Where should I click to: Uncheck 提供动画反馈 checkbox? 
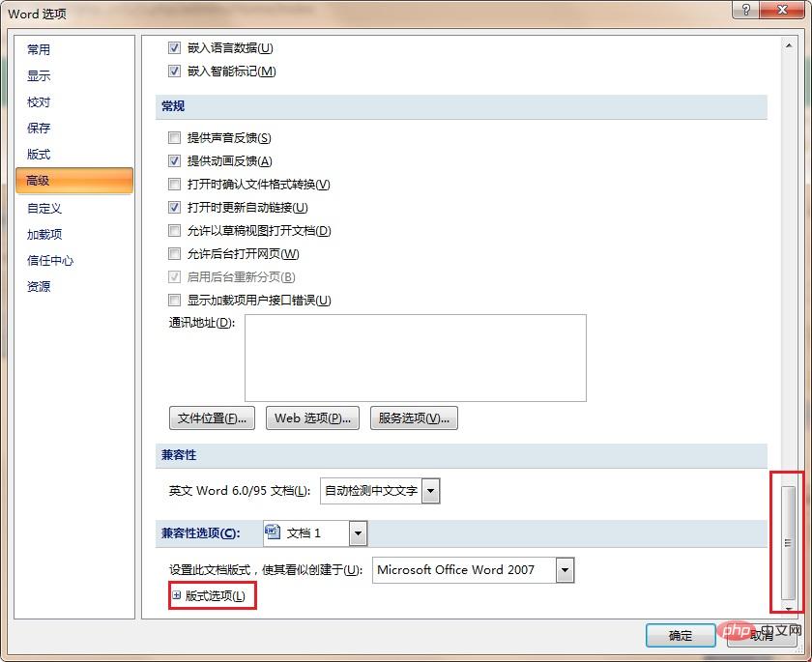[x=174, y=161]
